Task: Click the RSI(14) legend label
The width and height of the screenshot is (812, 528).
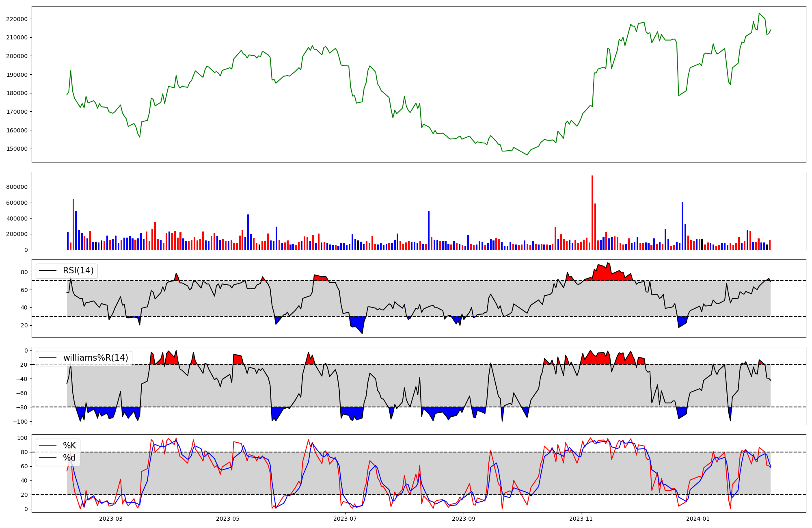Action: 78,271
